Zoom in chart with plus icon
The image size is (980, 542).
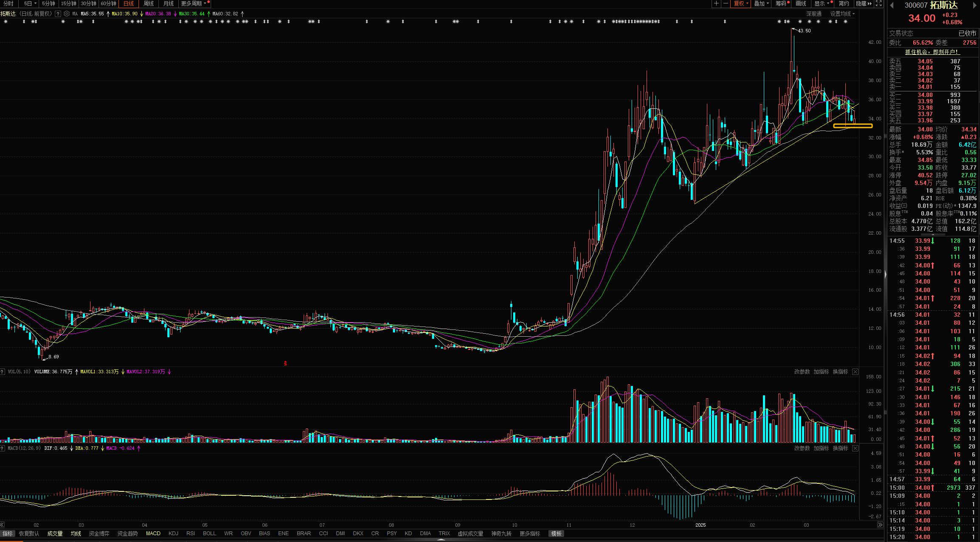(x=716, y=3)
